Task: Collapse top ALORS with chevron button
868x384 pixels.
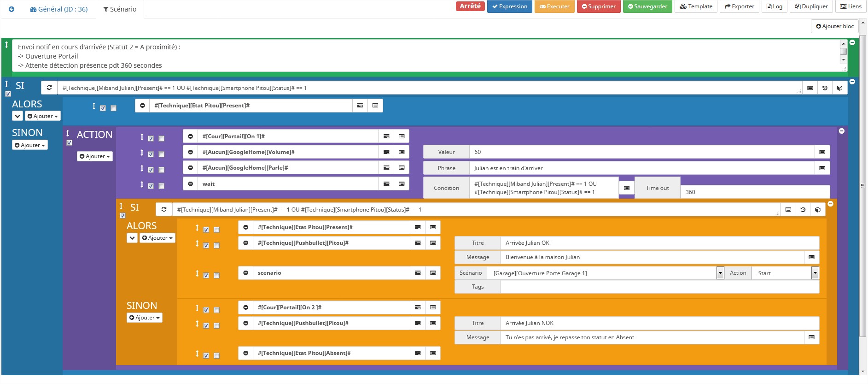Action: coord(17,116)
